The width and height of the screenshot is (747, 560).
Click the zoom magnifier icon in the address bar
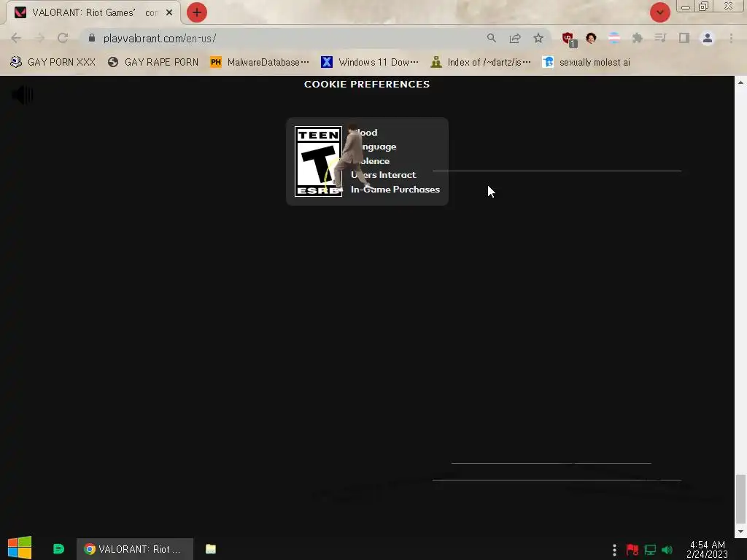(x=491, y=38)
